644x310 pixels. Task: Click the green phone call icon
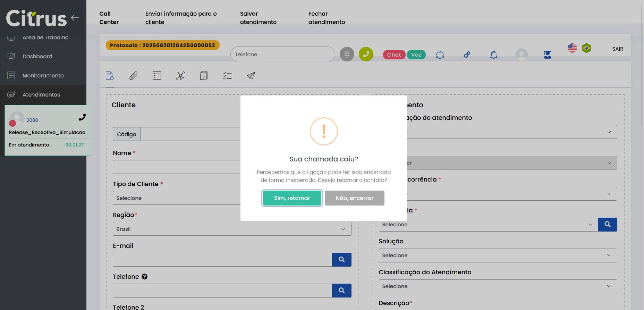pyautogui.click(x=366, y=54)
